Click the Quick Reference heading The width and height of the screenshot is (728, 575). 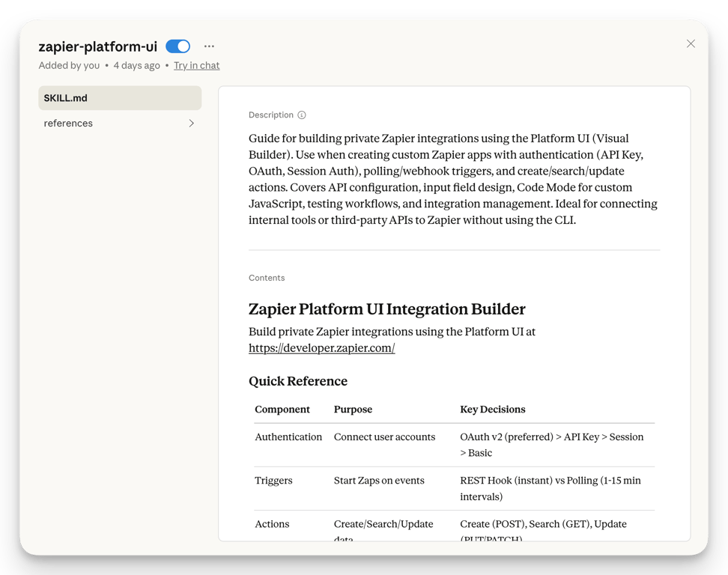click(x=297, y=381)
